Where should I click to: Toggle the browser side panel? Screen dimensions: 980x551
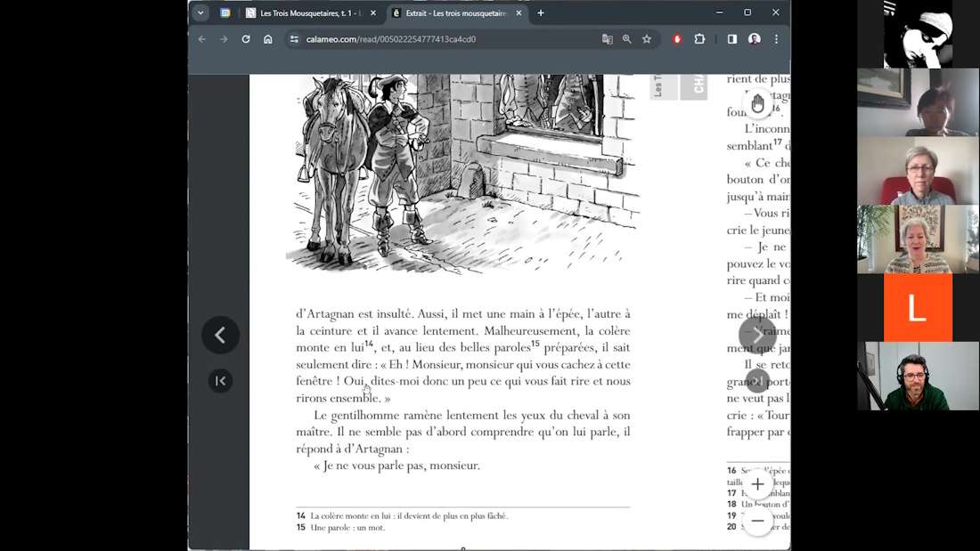731,39
